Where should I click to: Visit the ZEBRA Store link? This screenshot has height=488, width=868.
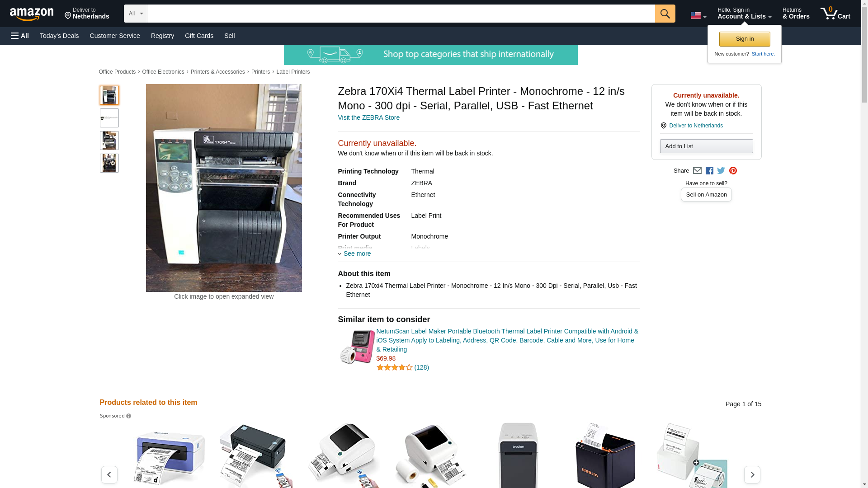[x=368, y=117]
